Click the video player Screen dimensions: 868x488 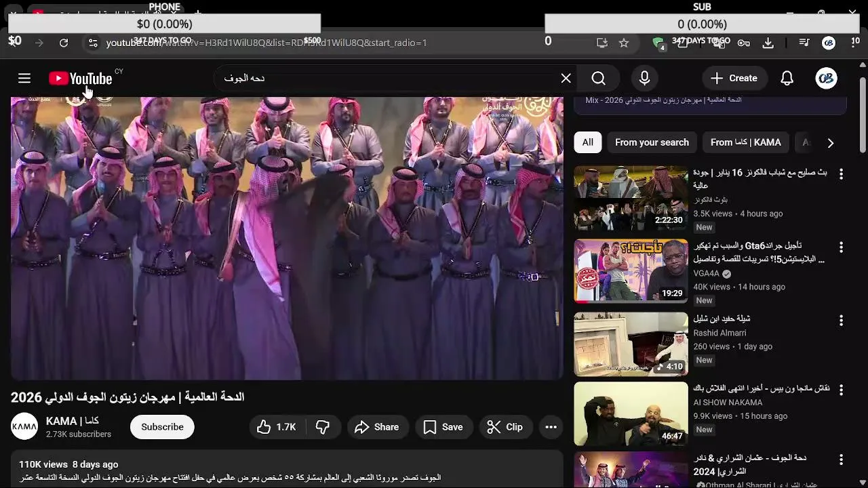[x=287, y=238]
